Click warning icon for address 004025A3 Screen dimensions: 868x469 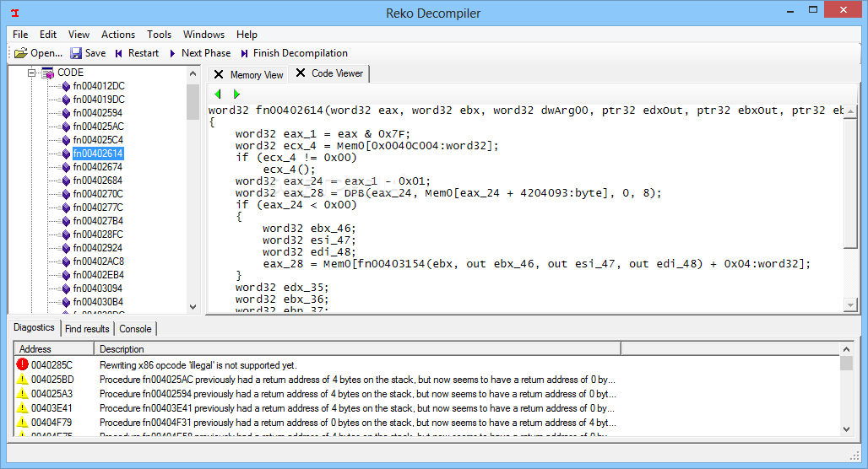(22, 393)
